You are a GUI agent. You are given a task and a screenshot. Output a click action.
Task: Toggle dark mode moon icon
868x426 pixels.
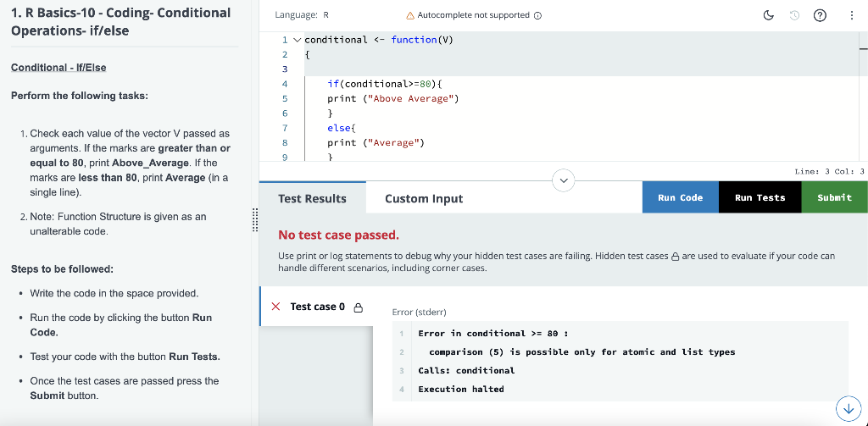coord(768,15)
